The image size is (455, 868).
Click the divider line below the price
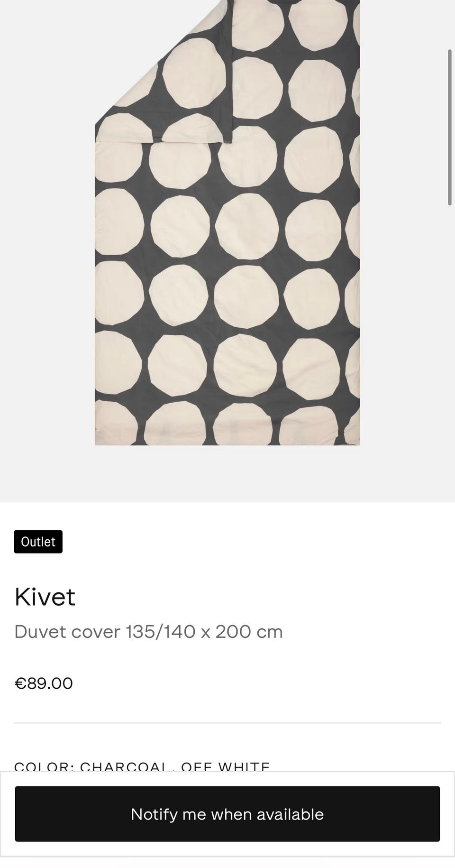point(227,723)
